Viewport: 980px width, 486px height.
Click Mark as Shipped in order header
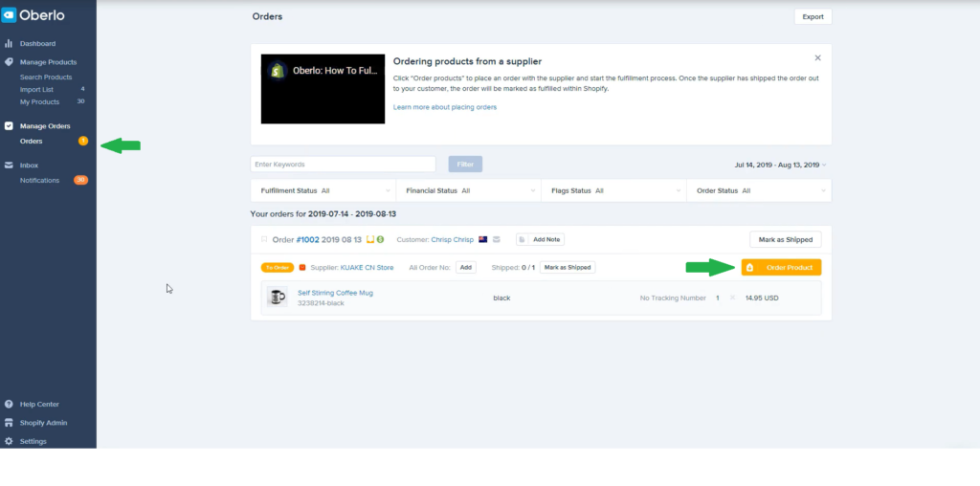pyautogui.click(x=785, y=239)
